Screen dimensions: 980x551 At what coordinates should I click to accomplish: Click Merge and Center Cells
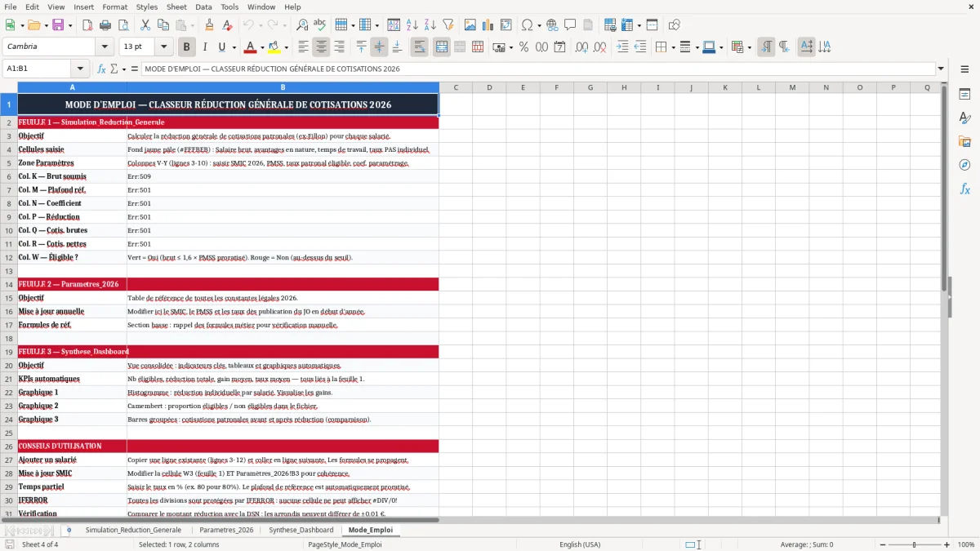tap(442, 47)
